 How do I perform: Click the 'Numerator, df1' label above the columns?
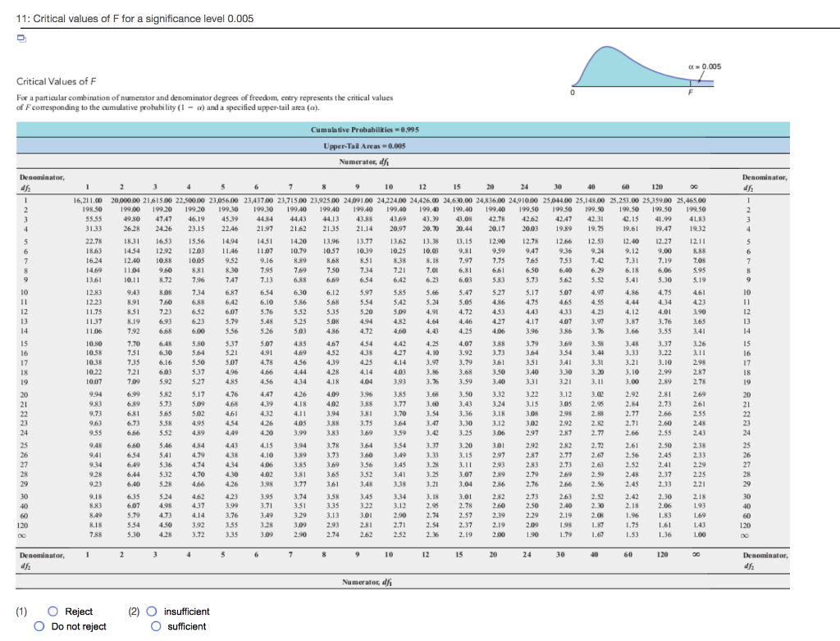pyautogui.click(x=364, y=161)
